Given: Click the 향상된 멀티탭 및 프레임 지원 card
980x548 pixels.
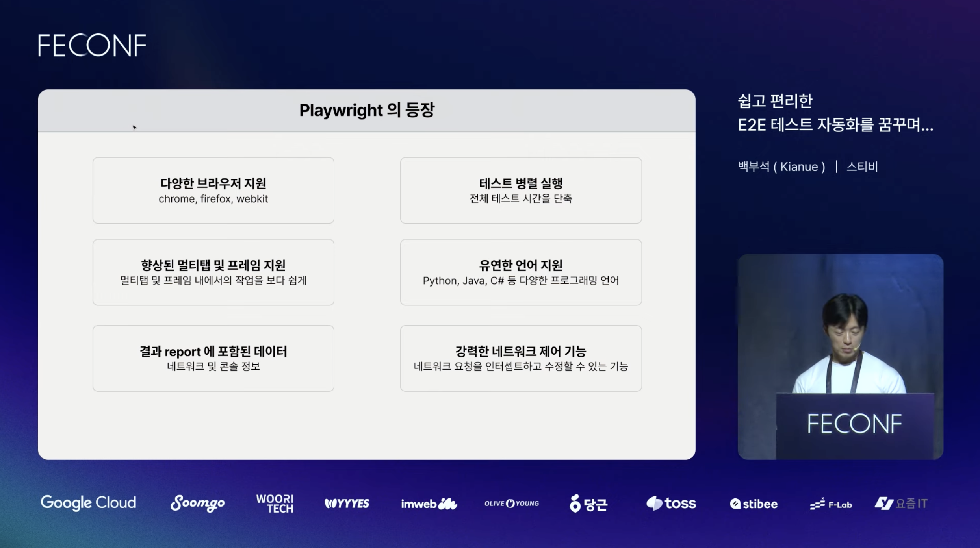Looking at the screenshot, I should click(213, 272).
